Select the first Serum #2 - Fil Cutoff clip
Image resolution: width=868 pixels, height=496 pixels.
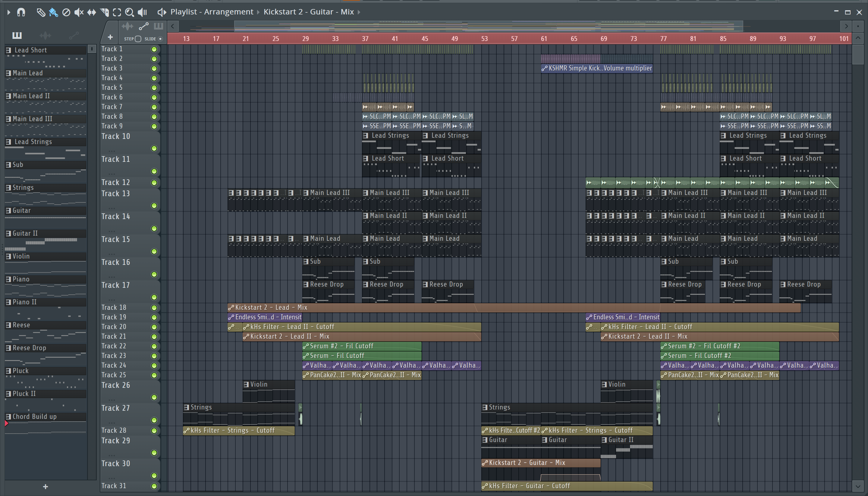pyautogui.click(x=362, y=346)
